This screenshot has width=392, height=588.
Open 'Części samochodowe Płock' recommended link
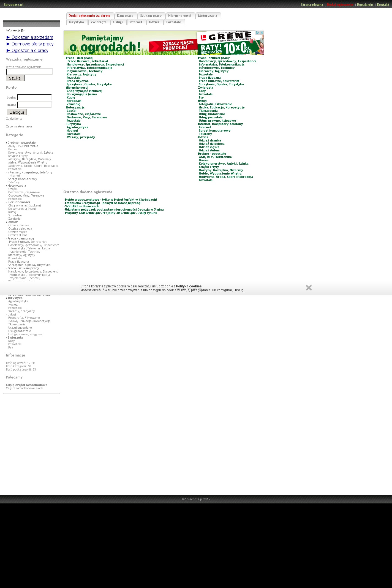[x=24, y=388]
